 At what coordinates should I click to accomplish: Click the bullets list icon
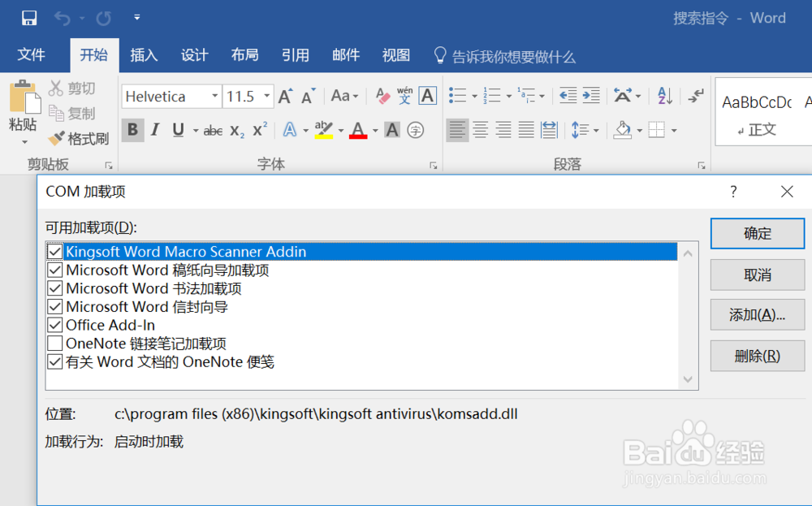click(x=457, y=95)
